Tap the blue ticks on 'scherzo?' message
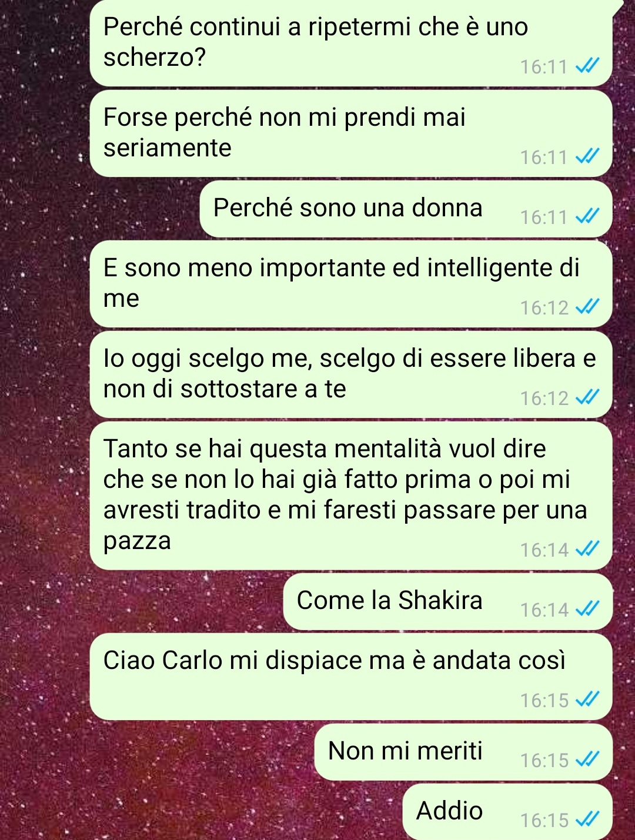Image resolution: width=635 pixels, height=840 pixels. (587, 65)
